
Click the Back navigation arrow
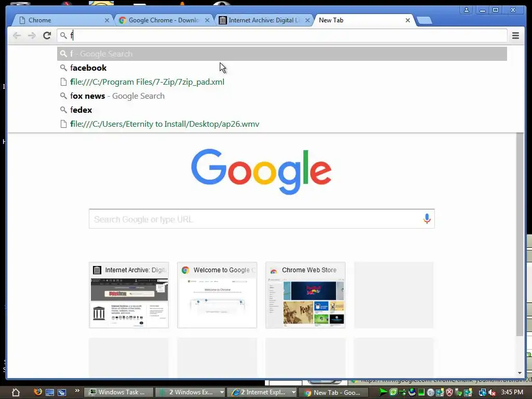coord(17,35)
